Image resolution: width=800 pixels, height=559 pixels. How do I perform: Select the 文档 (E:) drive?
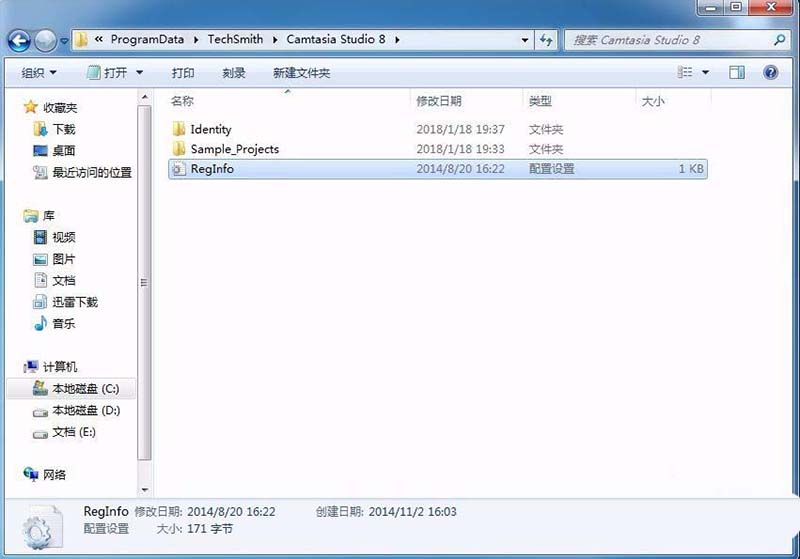(x=74, y=432)
